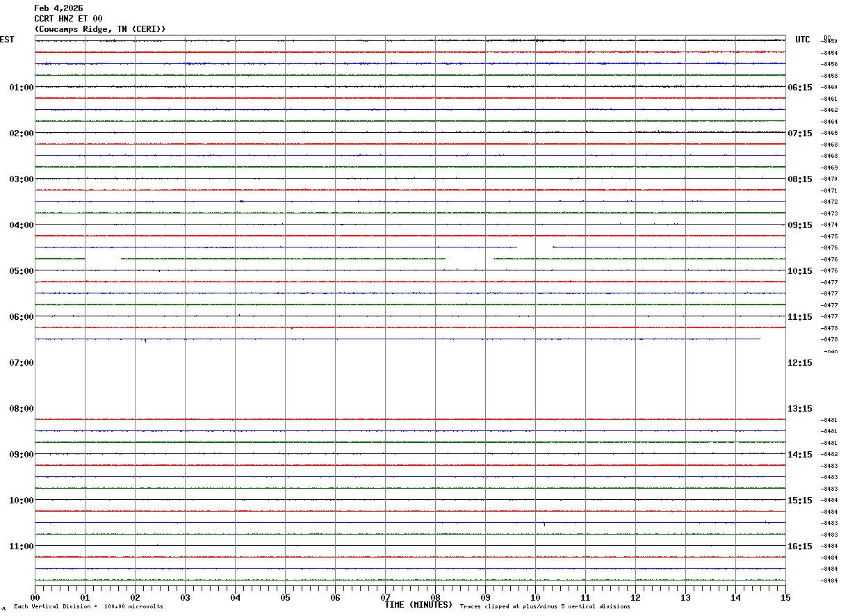Click the -8473 DC offset value
Image resolution: width=841 pixels, height=616 pixels.
829,213
